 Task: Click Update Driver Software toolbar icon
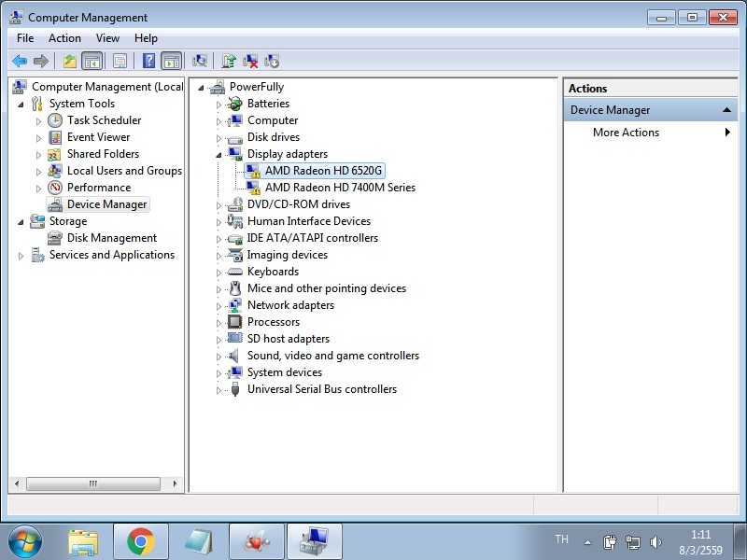[x=229, y=62]
